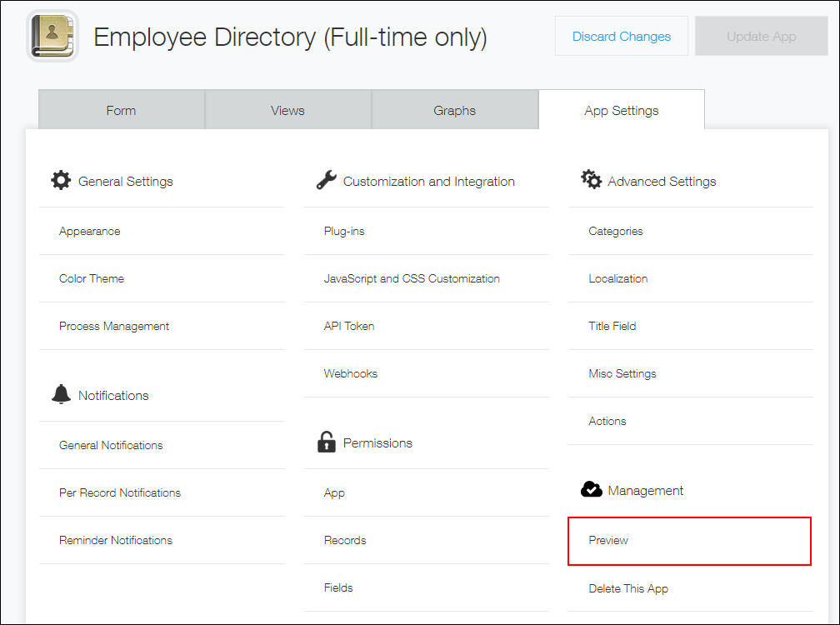Click the Management cloud checkmark icon
This screenshot has width=840, height=625.
(x=591, y=490)
